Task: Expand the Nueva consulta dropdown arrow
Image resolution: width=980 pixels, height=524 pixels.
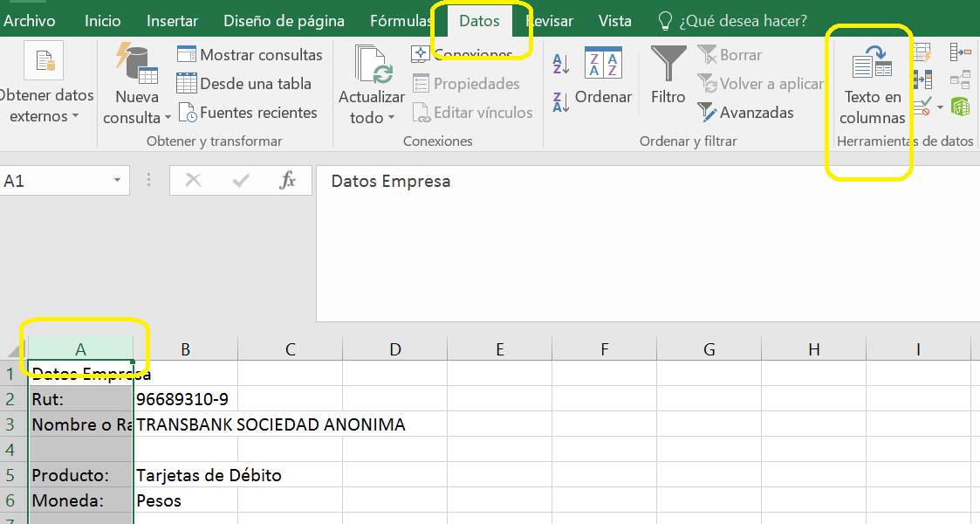Action: (168, 118)
